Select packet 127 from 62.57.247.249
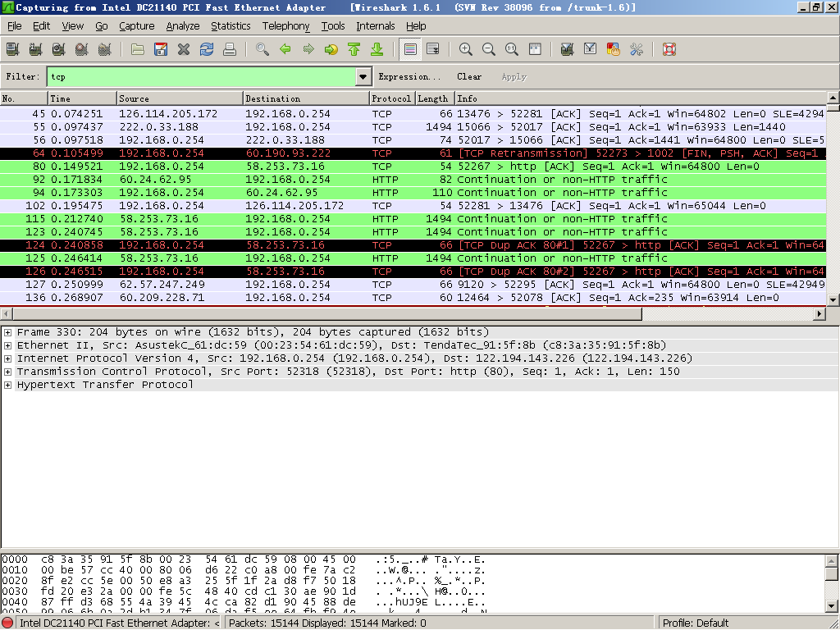The height and width of the screenshot is (630, 840). tap(413, 285)
